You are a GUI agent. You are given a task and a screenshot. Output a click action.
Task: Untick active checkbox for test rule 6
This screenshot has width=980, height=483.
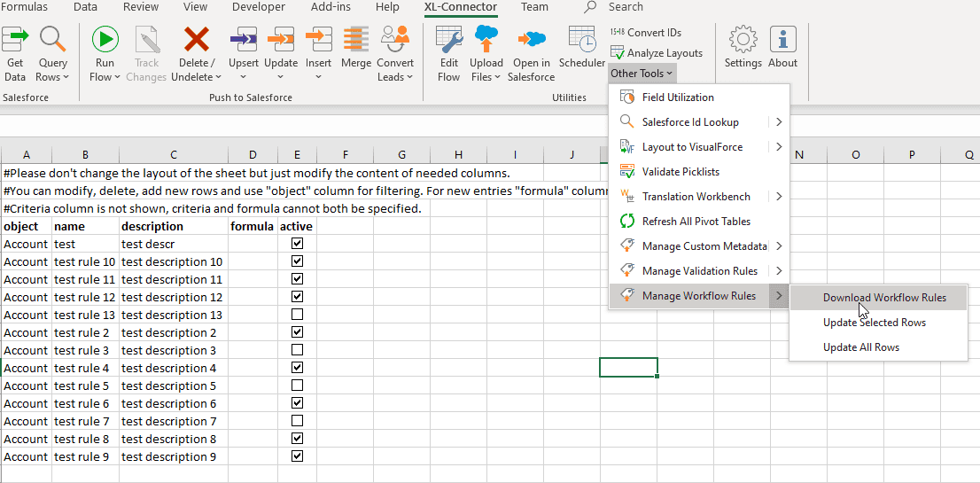298,403
